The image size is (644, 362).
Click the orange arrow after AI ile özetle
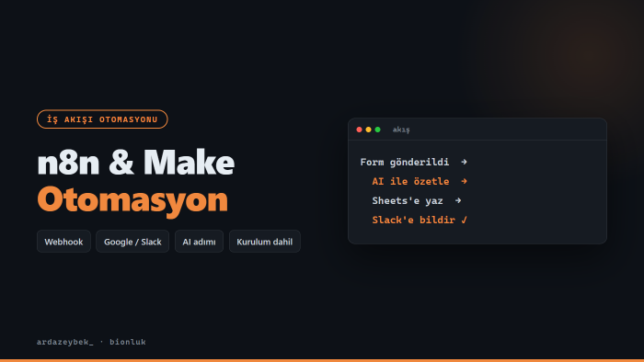[x=464, y=181]
